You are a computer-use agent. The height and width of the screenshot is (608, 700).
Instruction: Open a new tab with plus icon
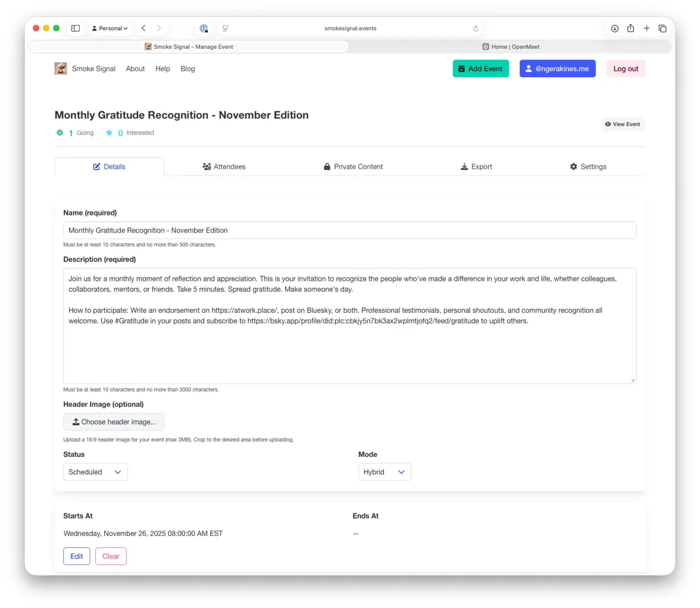646,28
